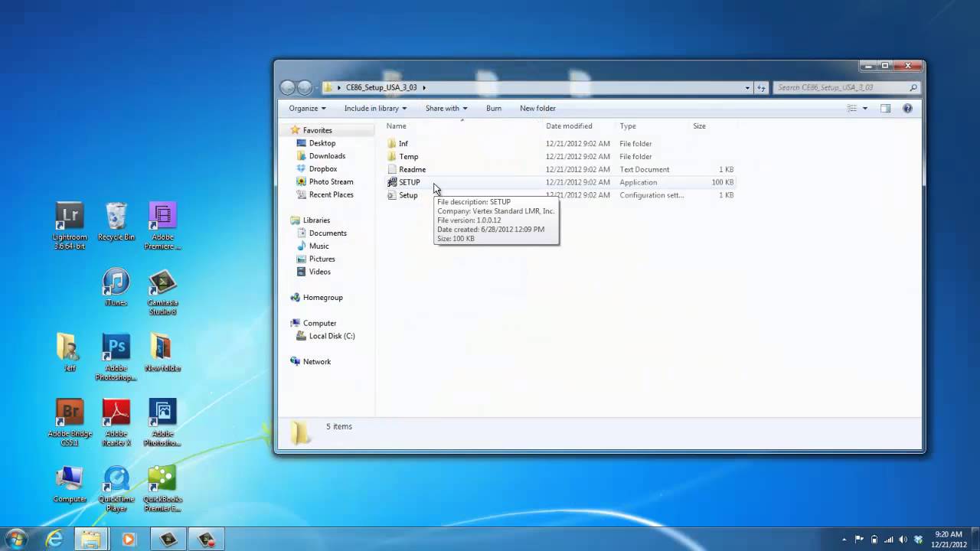Select the Inf folder in the file list
This screenshot has width=980, height=551.
560,144
